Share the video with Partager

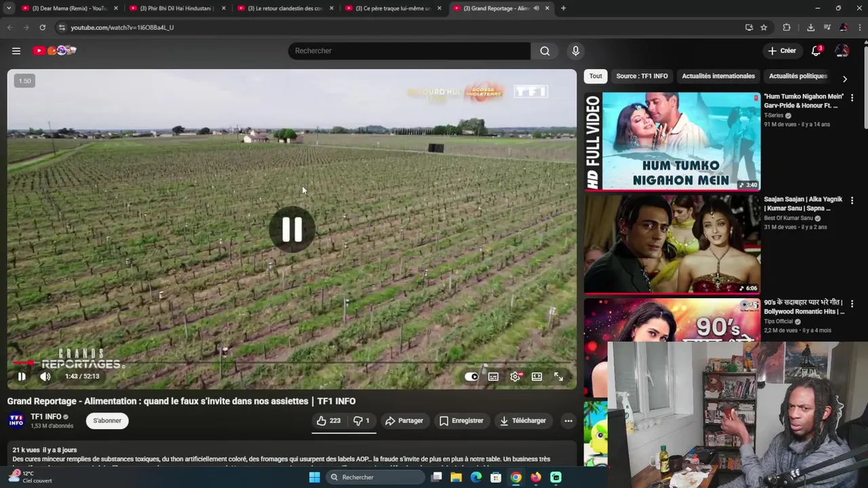(404, 421)
